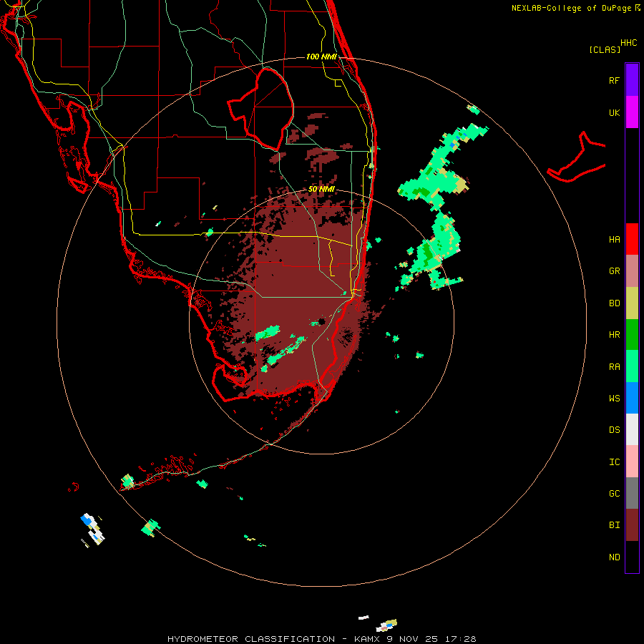Click the BD yellow legend swatch
This screenshot has width=644, height=644.
pos(632,303)
